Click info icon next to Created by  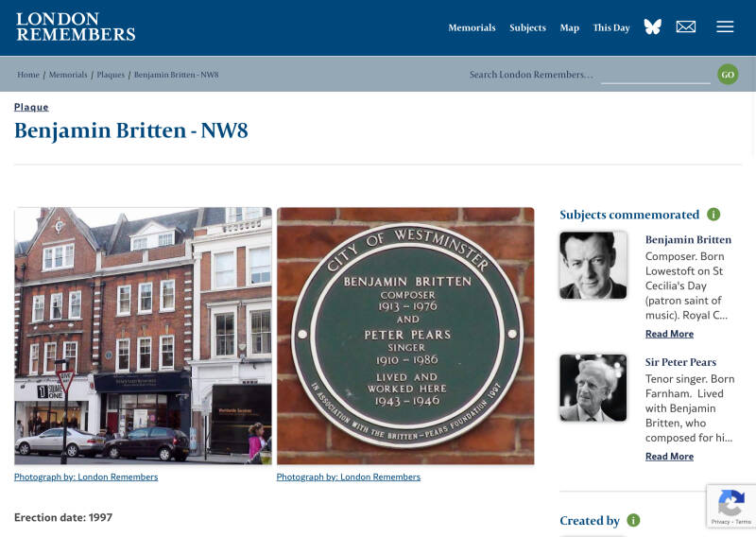(x=633, y=520)
